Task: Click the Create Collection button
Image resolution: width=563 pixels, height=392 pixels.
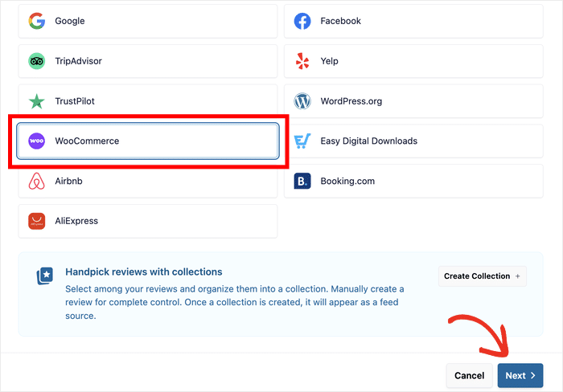Action: click(x=483, y=276)
